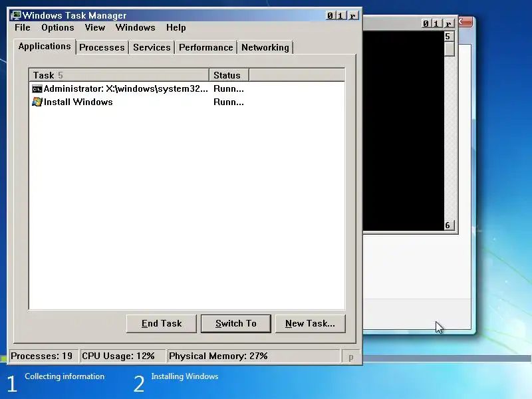Sort by the Task column header

[119, 75]
